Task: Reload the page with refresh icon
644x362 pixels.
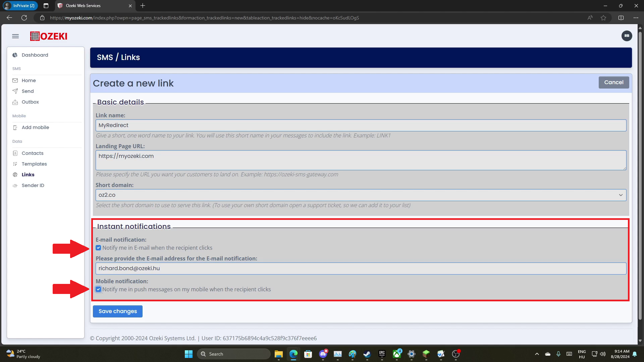Action: 24,18
